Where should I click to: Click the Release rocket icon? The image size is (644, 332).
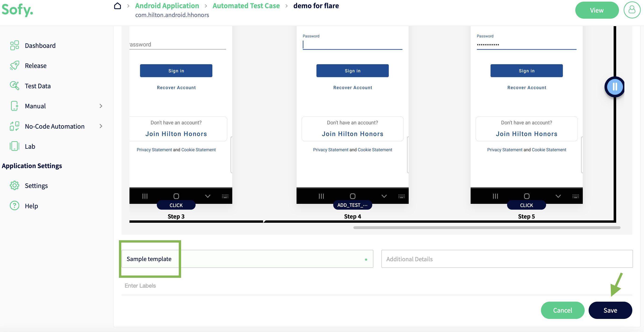(14, 65)
